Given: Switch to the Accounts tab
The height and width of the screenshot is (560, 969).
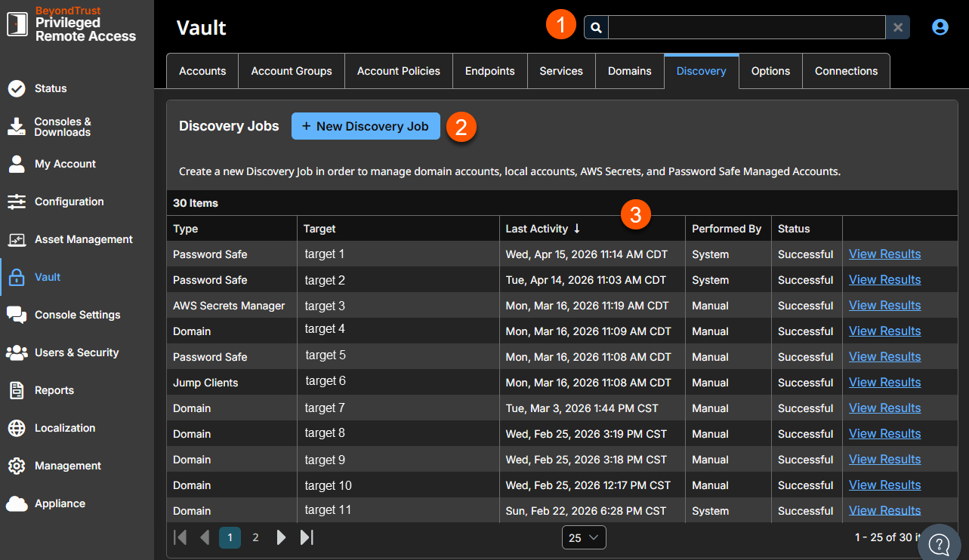Looking at the screenshot, I should [202, 70].
